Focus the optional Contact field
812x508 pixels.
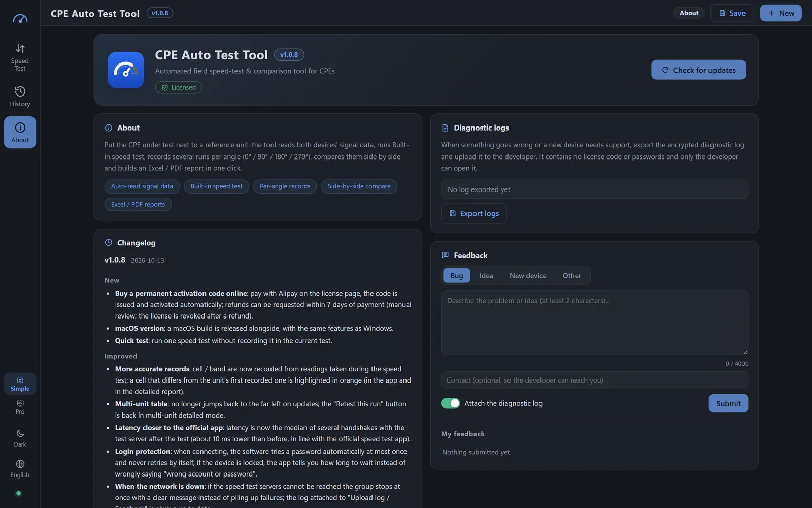[594, 380]
